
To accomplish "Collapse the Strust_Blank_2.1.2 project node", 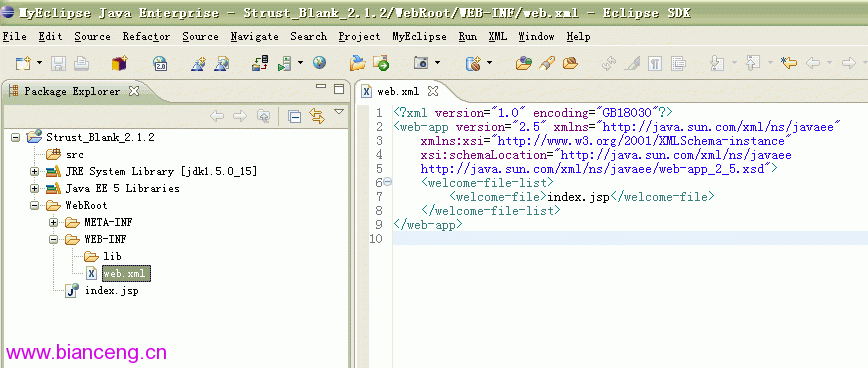I will pyautogui.click(x=16, y=137).
